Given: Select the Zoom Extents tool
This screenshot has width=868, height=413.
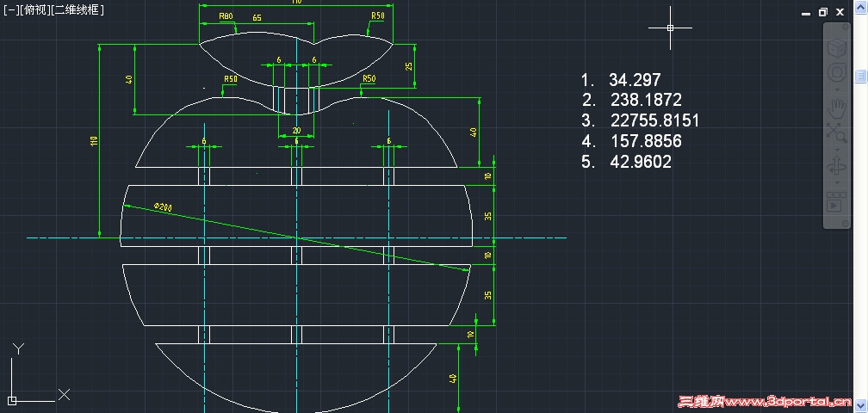Looking at the screenshot, I should 836,133.
